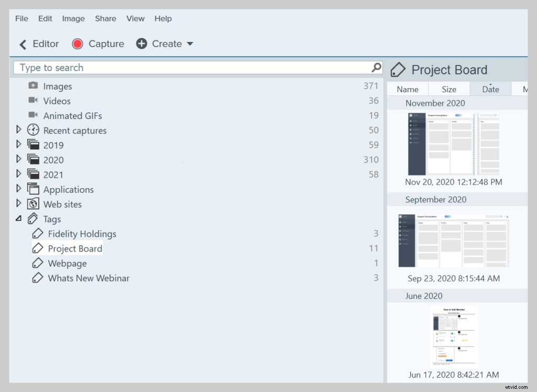Open the Image menu
The width and height of the screenshot is (537, 392).
73,18
